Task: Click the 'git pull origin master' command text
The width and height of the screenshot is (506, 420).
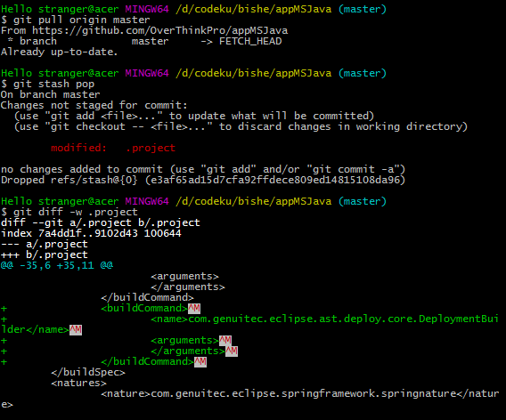Action: tap(81, 20)
